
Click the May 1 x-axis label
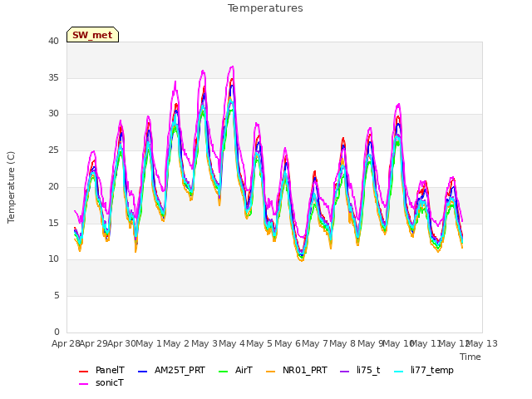click(x=149, y=343)
